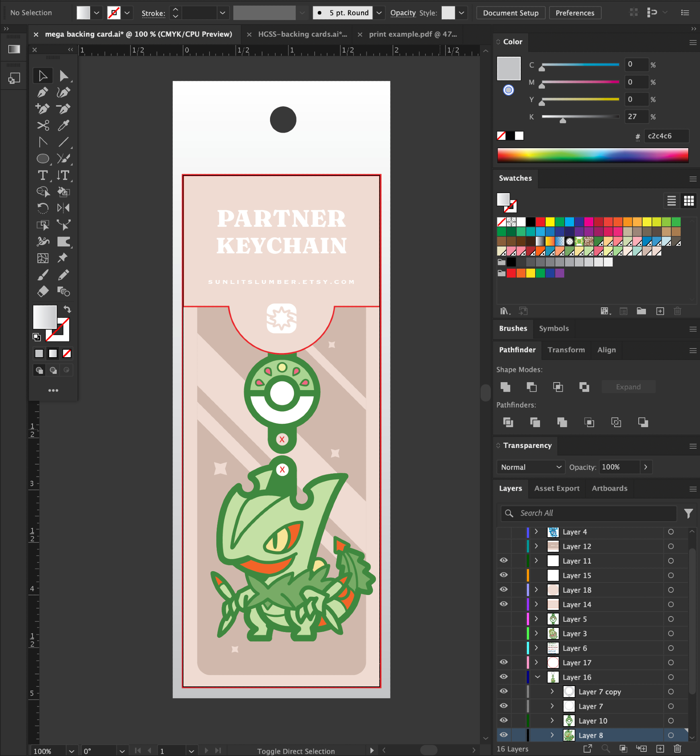This screenshot has width=700, height=756.
Task: Select the Rotate tool
Action: [x=42, y=208]
